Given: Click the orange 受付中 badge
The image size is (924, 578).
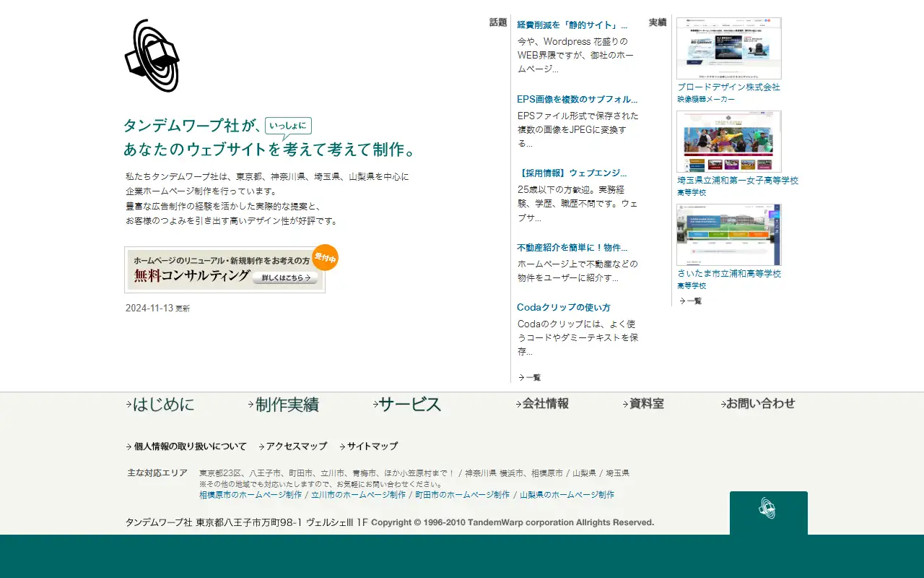Looking at the screenshot, I should tap(325, 257).
